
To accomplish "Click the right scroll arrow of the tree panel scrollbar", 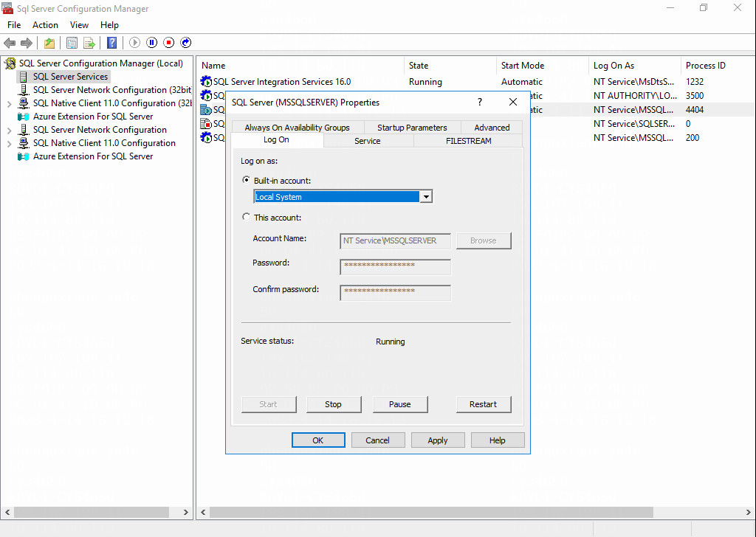I will pos(186,512).
